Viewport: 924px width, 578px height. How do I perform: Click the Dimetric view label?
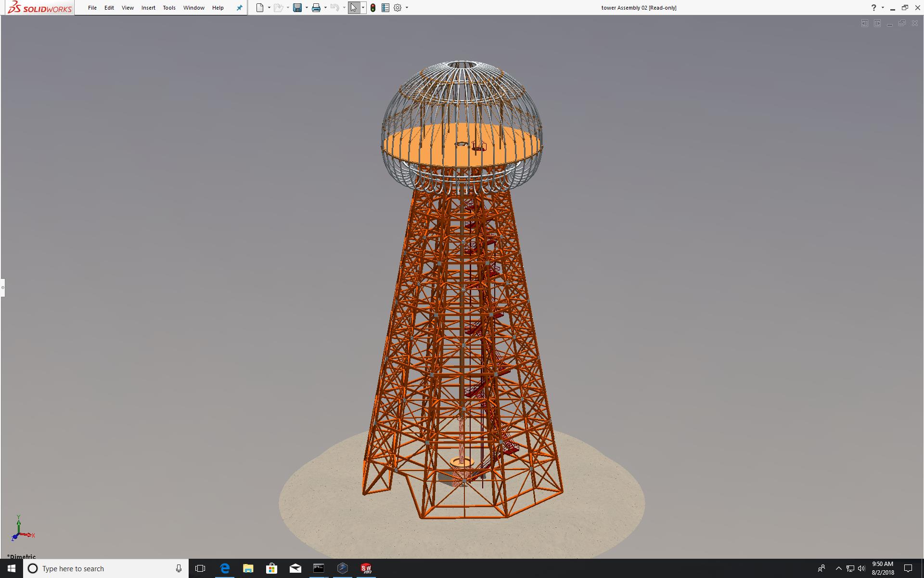tap(22, 556)
